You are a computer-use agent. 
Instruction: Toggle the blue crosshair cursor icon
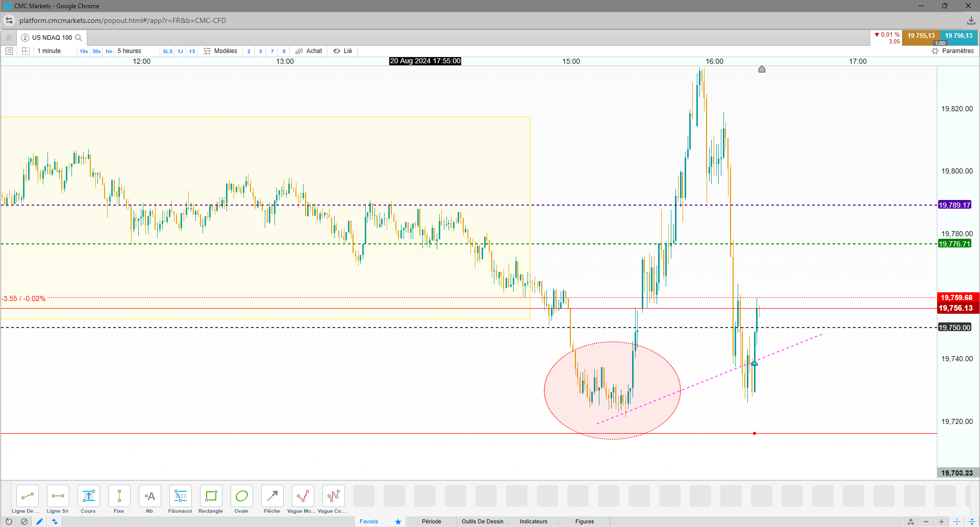tap(957, 521)
